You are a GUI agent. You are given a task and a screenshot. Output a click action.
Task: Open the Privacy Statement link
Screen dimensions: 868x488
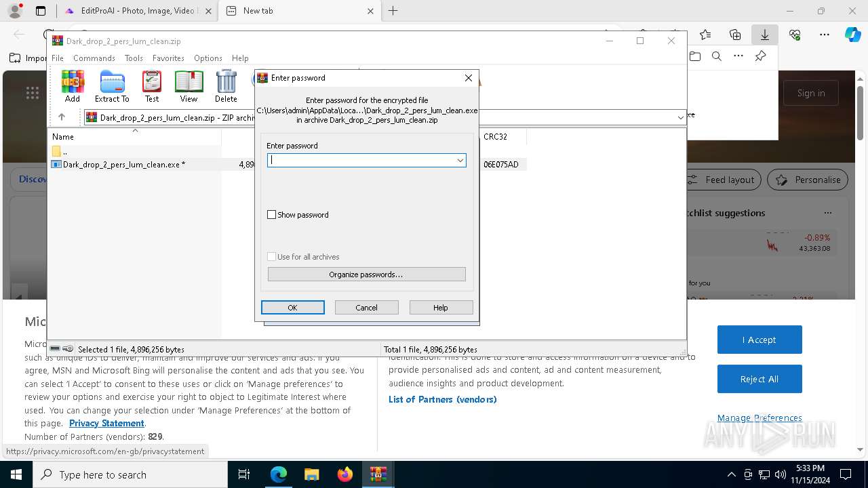click(x=106, y=423)
